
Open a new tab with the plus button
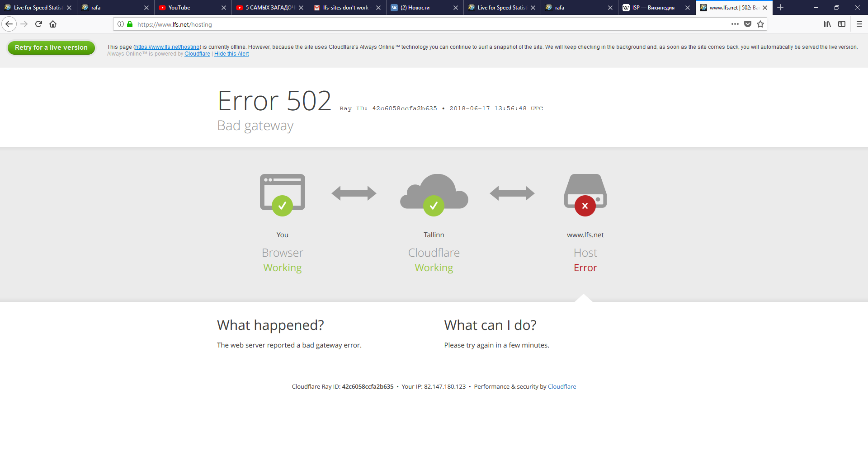click(780, 7)
